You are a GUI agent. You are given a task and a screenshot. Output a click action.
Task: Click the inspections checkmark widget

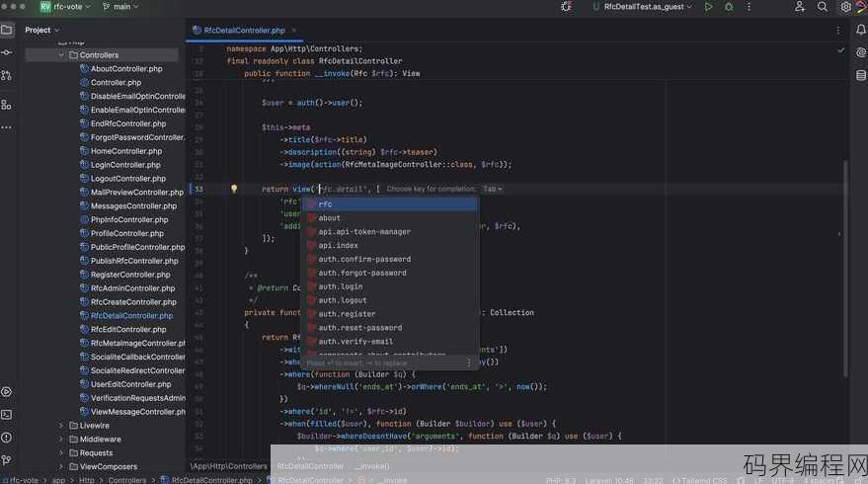coord(841,50)
